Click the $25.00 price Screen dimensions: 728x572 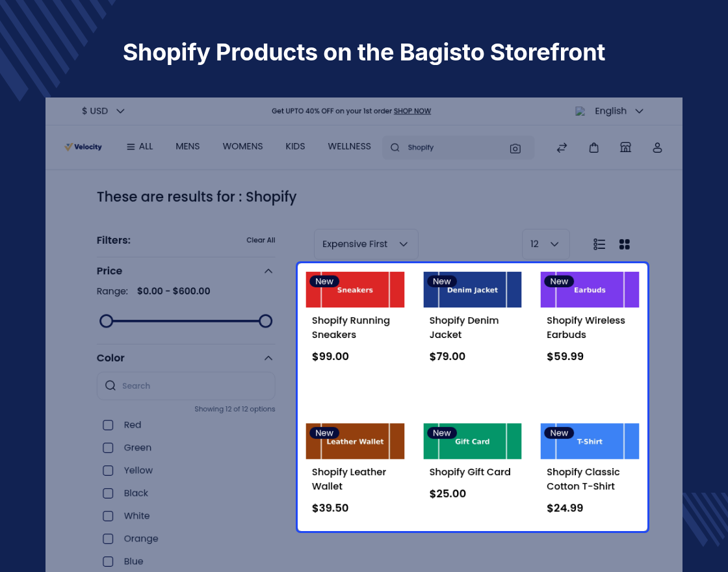click(448, 493)
